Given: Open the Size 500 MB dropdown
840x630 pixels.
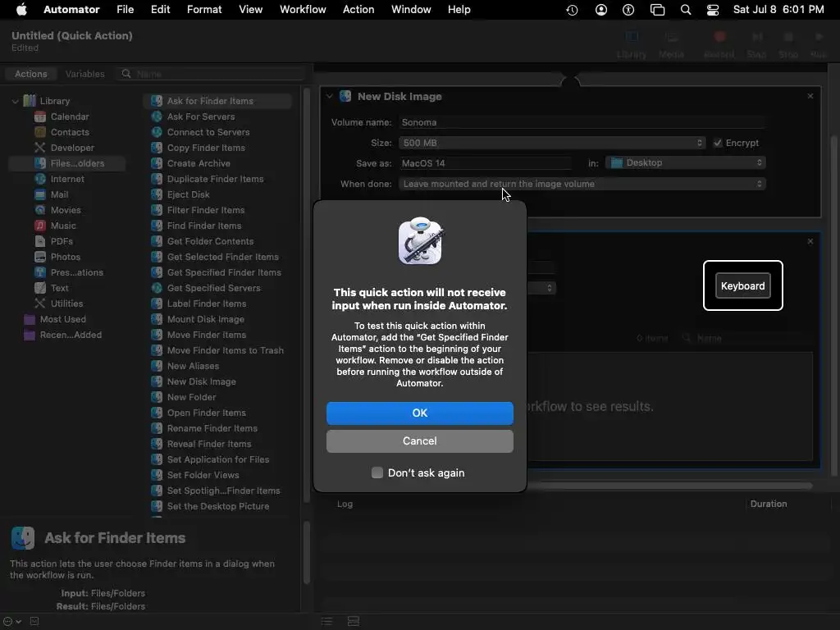Looking at the screenshot, I should pos(552,143).
